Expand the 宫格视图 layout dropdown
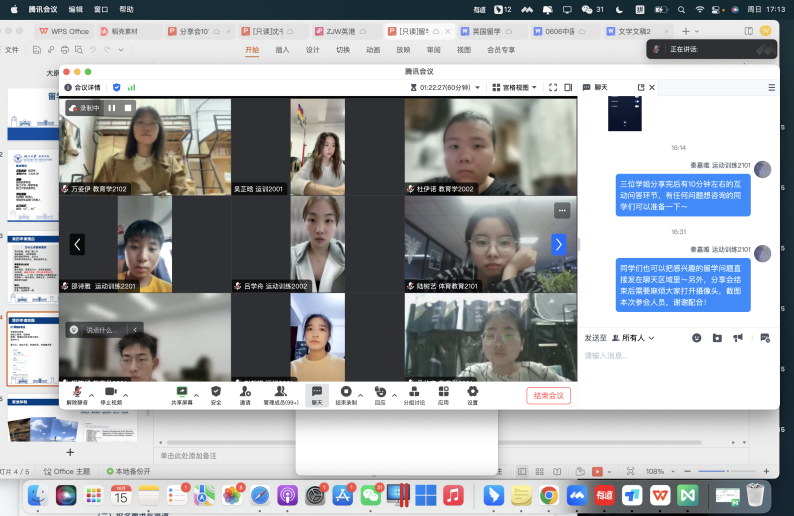794x516 pixels. coord(520,87)
